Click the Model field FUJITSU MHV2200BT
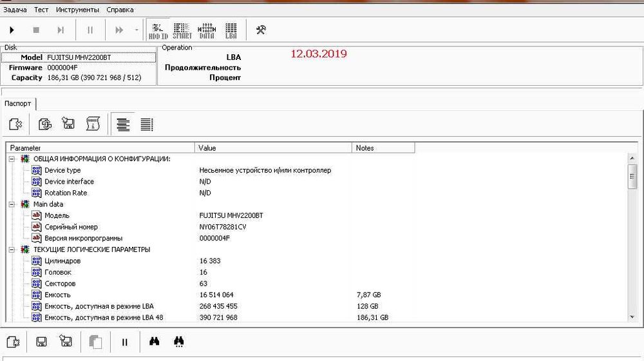 79,57
